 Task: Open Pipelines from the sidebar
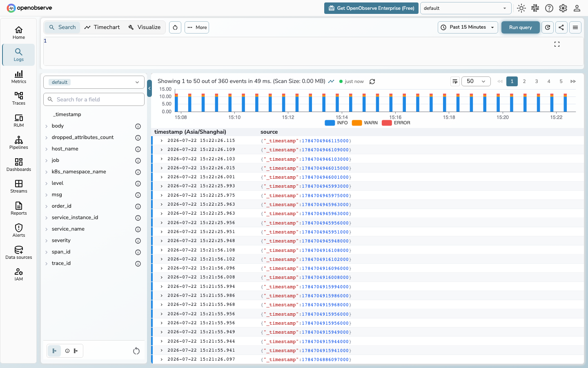19,143
